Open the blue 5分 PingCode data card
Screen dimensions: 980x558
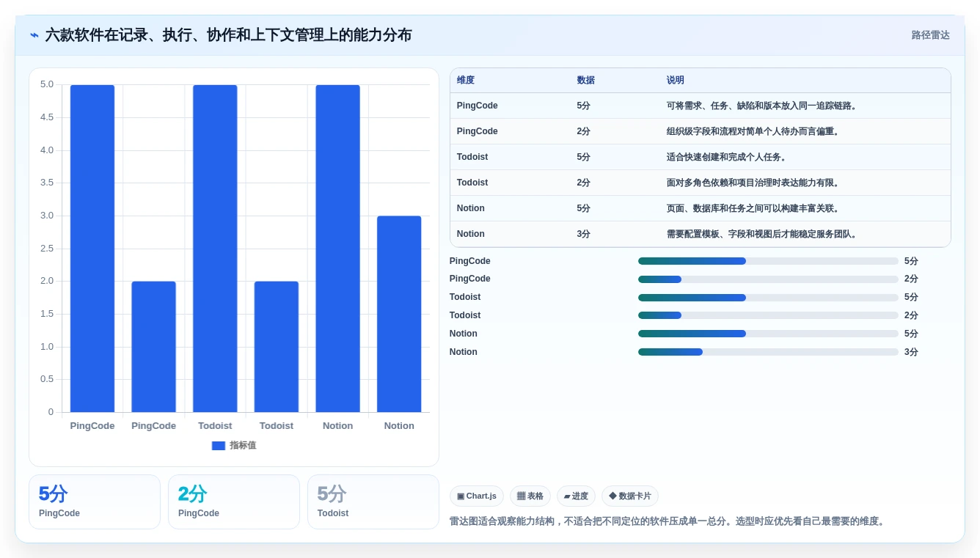pyautogui.click(x=95, y=502)
